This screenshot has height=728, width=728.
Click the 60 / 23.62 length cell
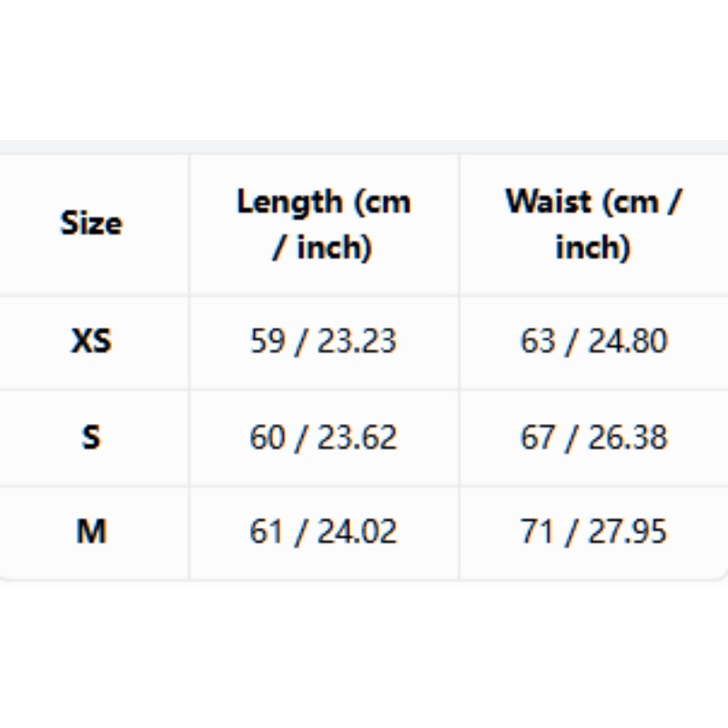click(x=324, y=438)
